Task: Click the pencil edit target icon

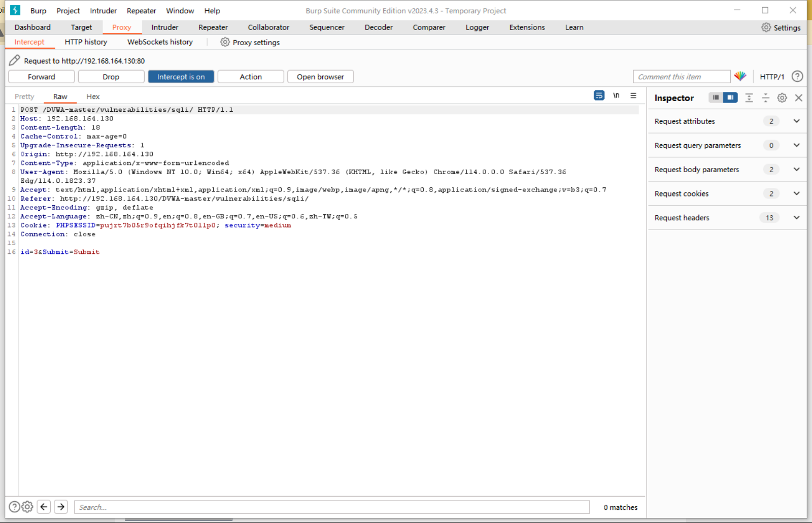Action: (15, 60)
